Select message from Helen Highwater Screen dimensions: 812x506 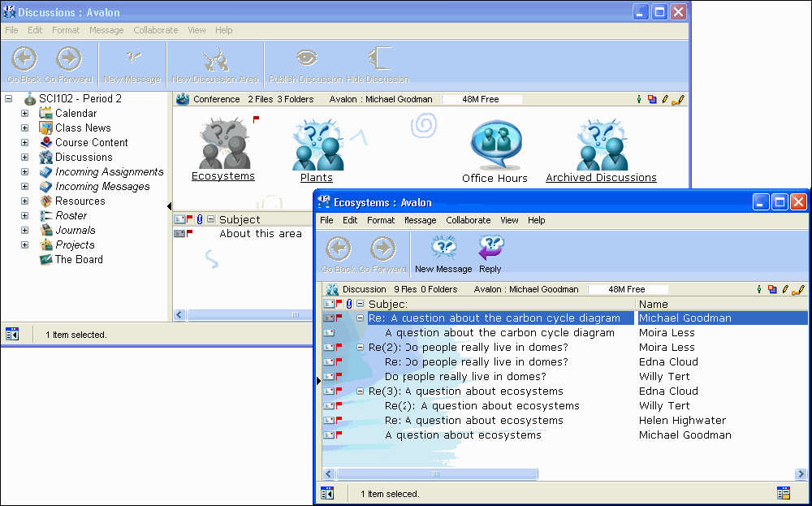point(682,421)
